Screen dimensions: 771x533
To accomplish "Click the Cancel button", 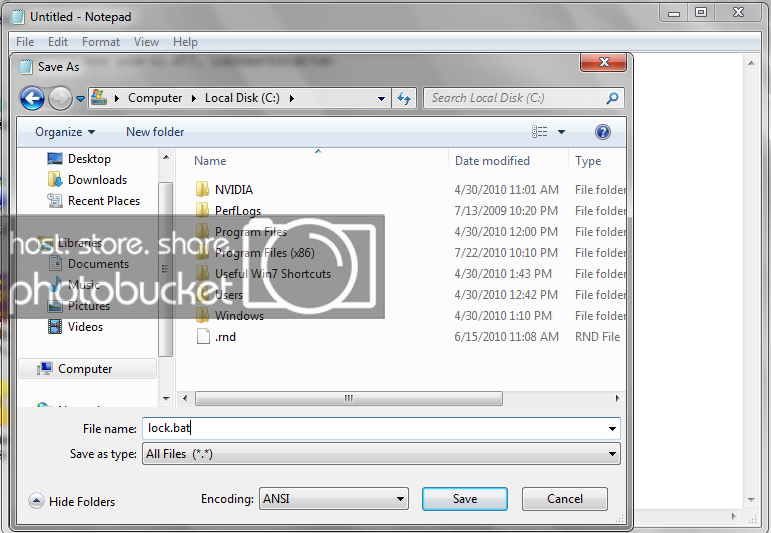I will pyautogui.click(x=564, y=499).
